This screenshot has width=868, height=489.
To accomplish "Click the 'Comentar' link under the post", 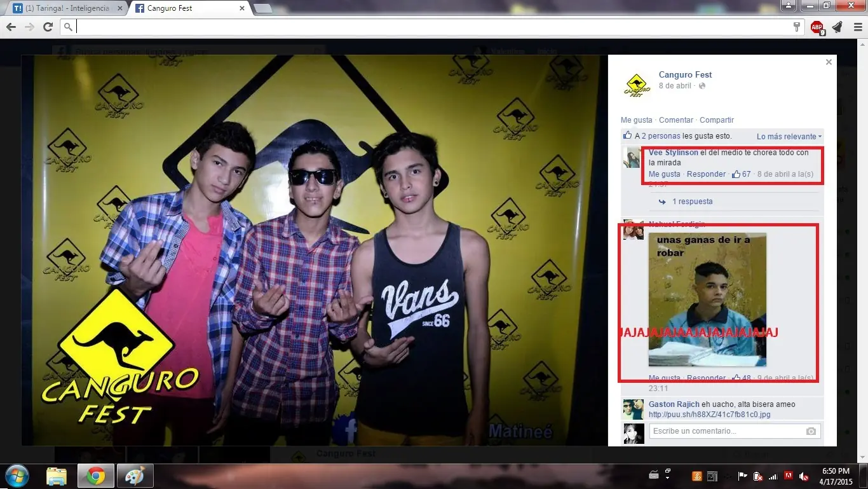I will 676,120.
